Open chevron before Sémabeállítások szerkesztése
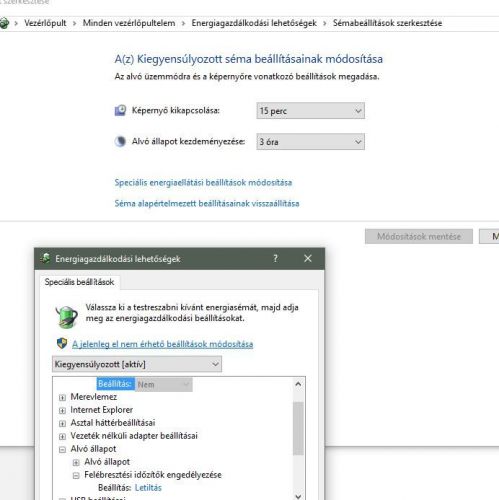This screenshot has height=500, width=499. coord(325,23)
